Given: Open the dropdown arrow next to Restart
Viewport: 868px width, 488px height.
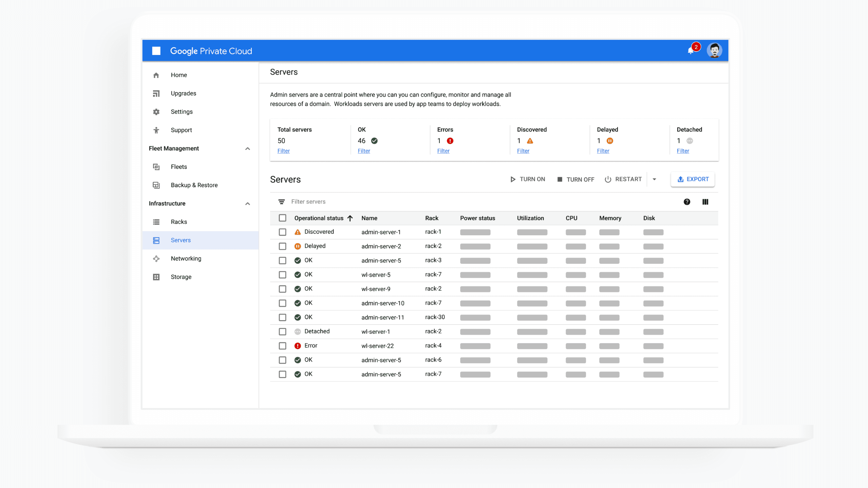Looking at the screenshot, I should (x=654, y=179).
